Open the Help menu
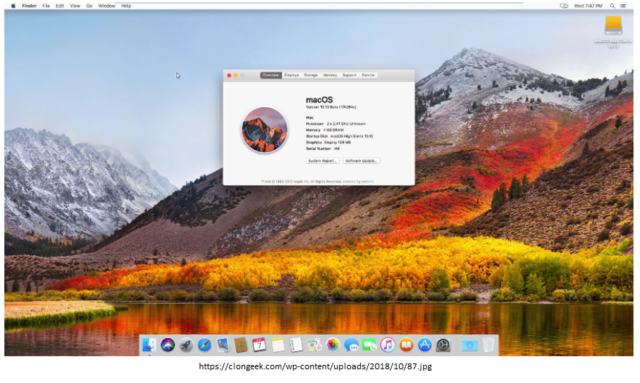The width and height of the screenshot is (640, 383). [x=126, y=6]
